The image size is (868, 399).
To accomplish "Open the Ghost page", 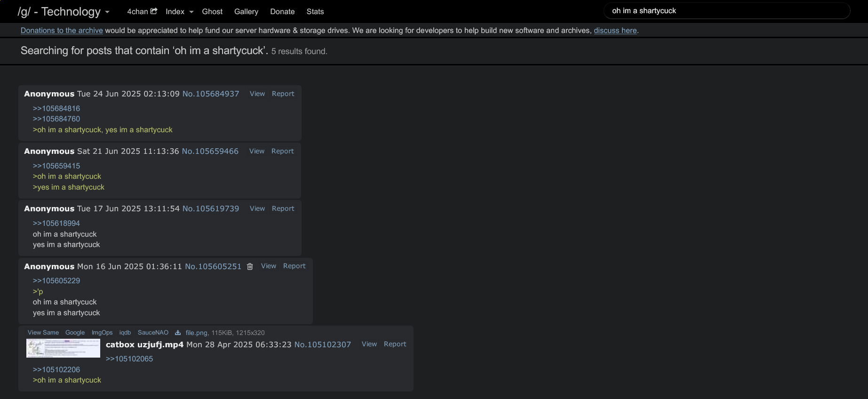I will (x=212, y=11).
